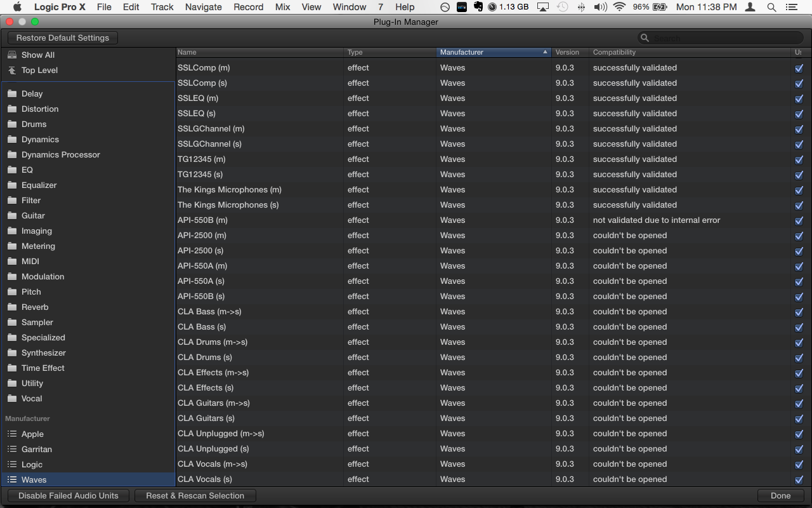This screenshot has width=812, height=508.
Task: Open the Mix menu
Action: pos(283,7)
